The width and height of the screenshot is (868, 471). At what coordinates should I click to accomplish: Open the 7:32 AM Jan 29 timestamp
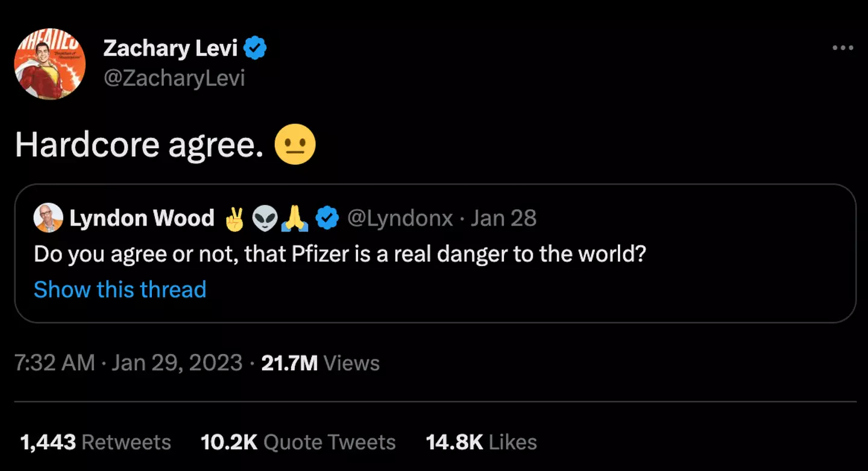click(x=128, y=363)
